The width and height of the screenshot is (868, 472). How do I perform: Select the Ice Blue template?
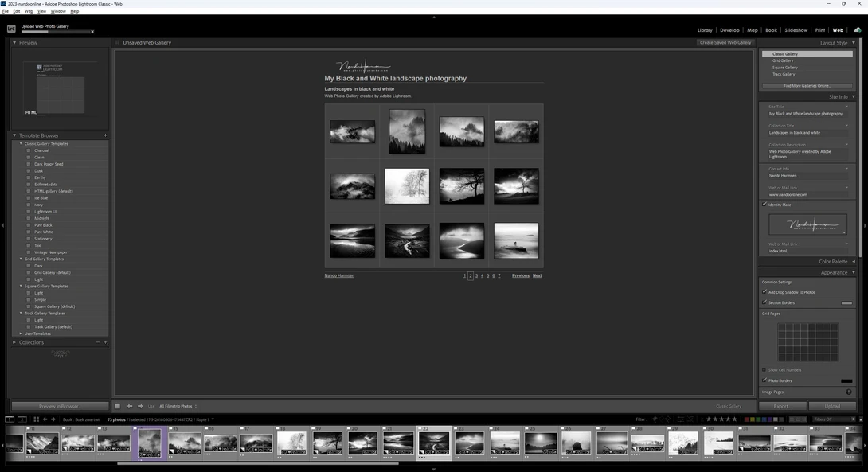pos(41,198)
